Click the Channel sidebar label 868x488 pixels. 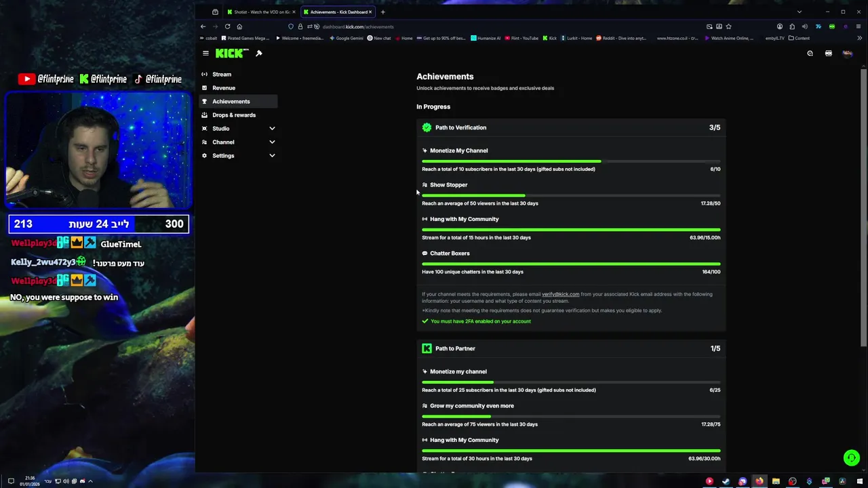pos(223,142)
